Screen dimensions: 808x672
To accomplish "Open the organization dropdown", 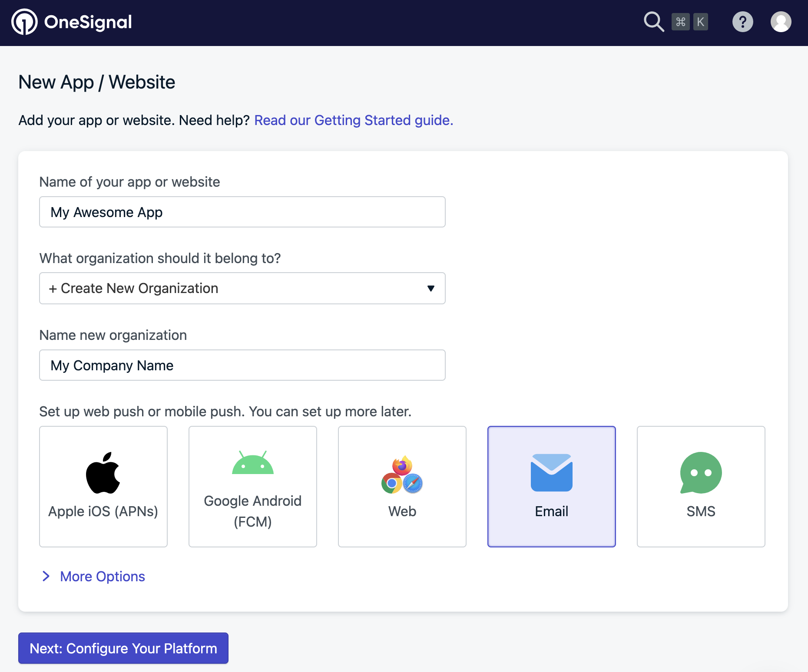I will click(242, 288).
